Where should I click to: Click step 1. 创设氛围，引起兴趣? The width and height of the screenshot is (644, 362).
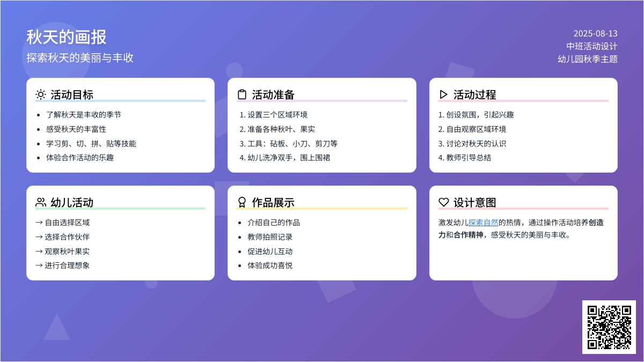click(476, 114)
